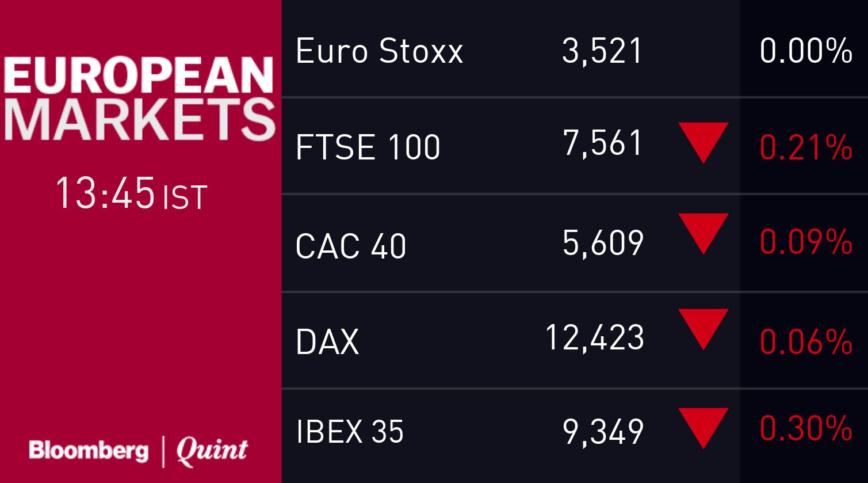Click the FTSE 100 value 7,561
The height and width of the screenshot is (483, 868).
coord(602,143)
